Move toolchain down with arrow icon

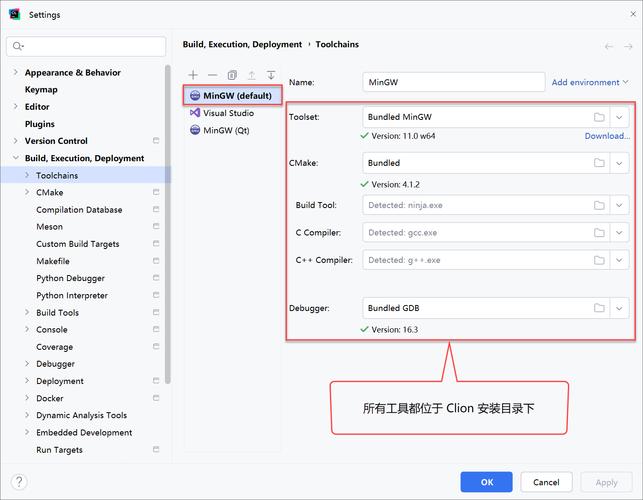point(270,75)
